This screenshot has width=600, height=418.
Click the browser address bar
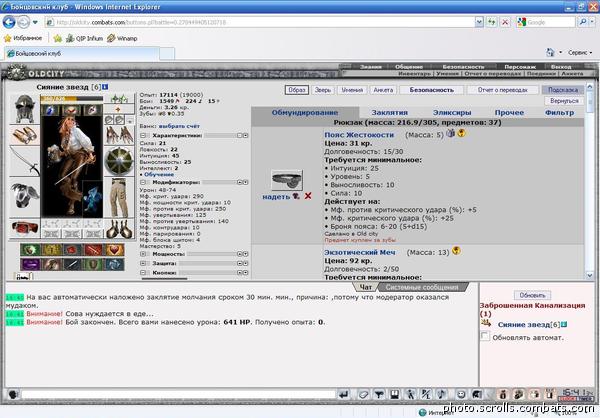click(x=260, y=22)
